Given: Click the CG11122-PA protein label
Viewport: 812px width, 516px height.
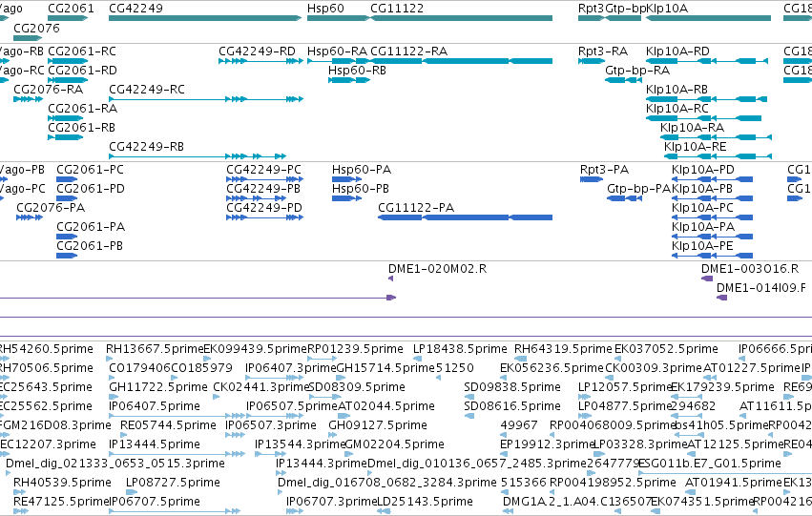Looking at the screenshot, I should pyautogui.click(x=416, y=208).
